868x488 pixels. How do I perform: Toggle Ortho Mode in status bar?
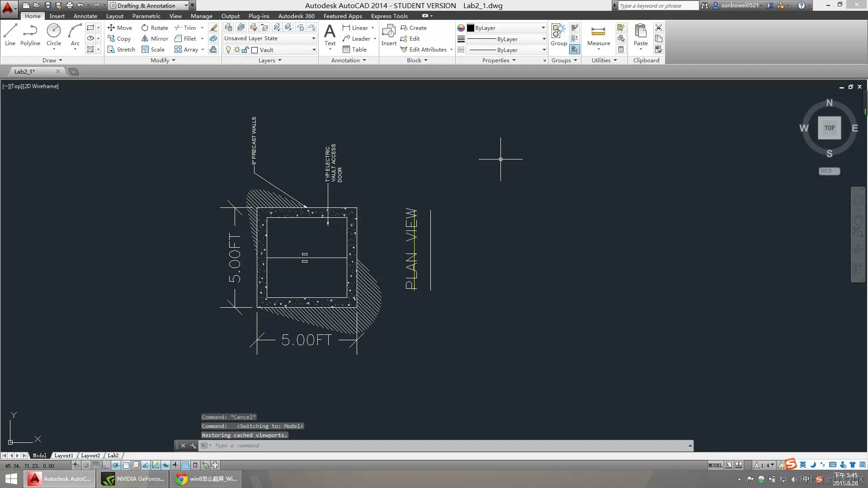pos(106,465)
